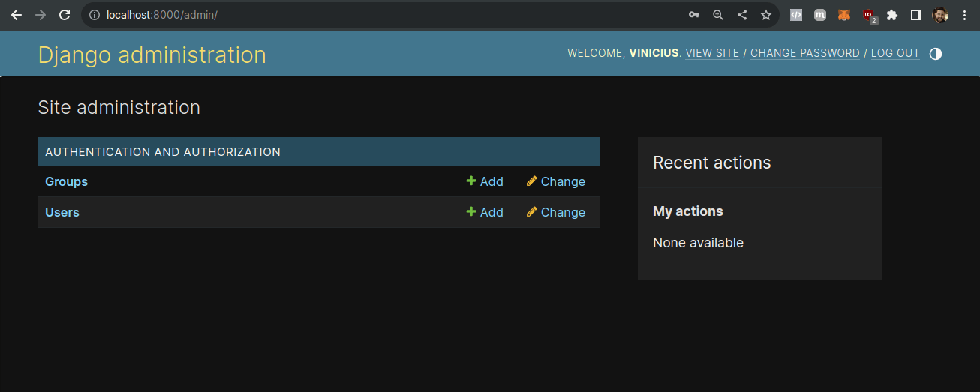This screenshot has height=392, width=980.
Task: Open the Chrome profile avatar menu
Action: pyautogui.click(x=940, y=15)
